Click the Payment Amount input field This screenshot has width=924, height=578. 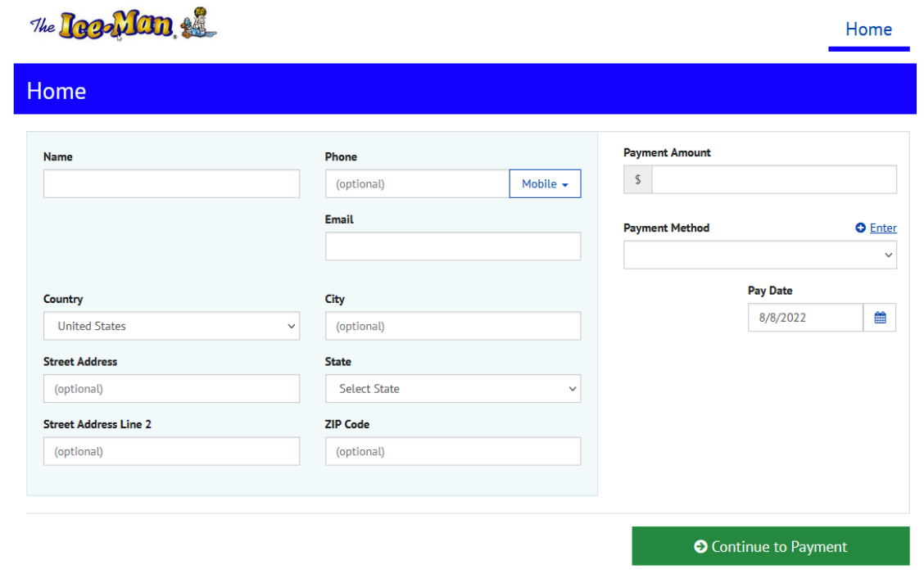click(773, 180)
